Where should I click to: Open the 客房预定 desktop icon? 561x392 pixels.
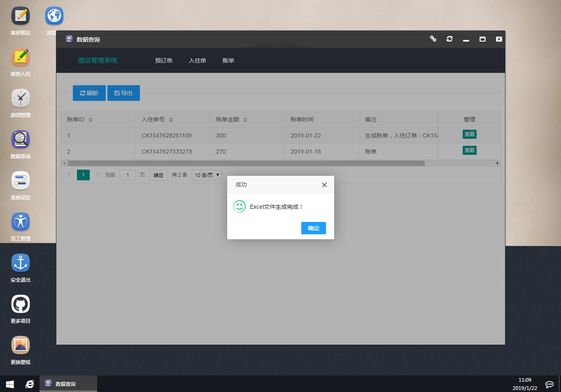coord(21,16)
